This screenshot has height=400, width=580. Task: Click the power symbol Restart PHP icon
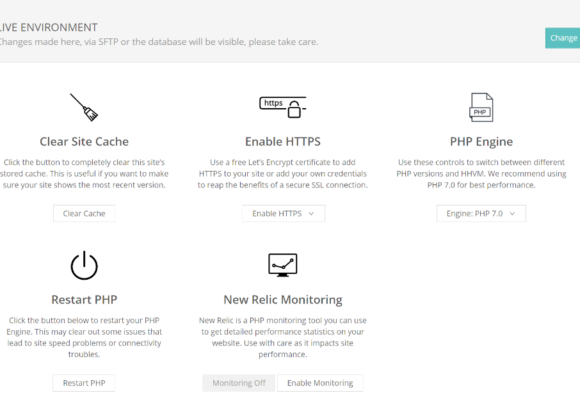[84, 265]
